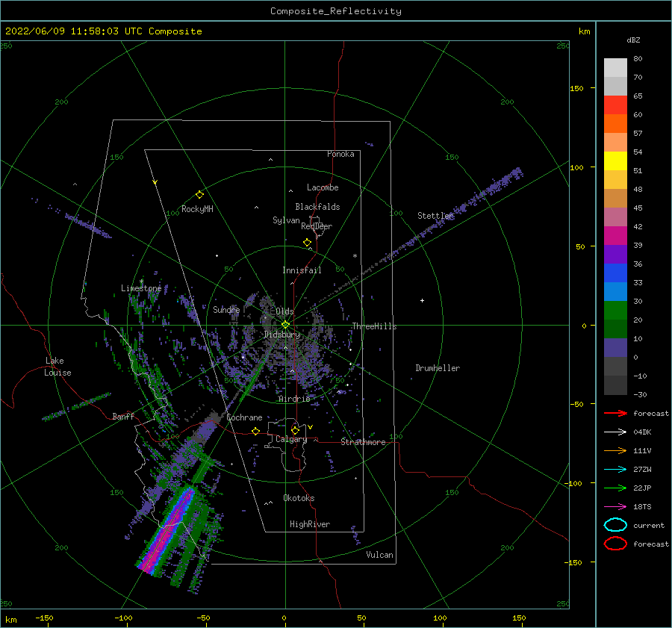
Task: Click the blue 36-33 dBZ swatch
Action: 615,273
